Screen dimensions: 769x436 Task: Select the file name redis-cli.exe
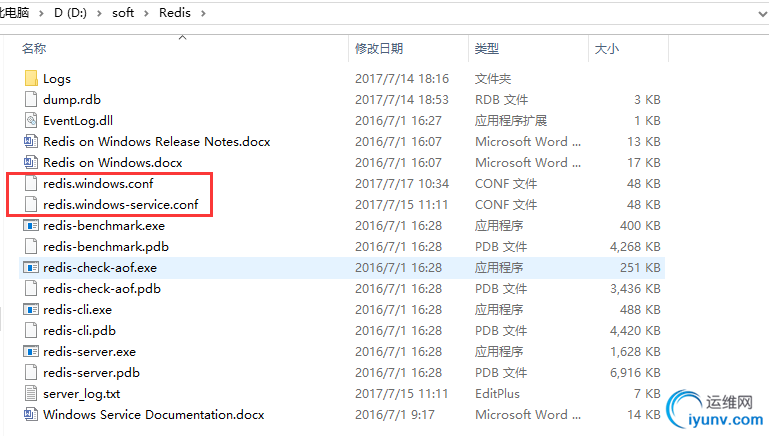(77, 309)
